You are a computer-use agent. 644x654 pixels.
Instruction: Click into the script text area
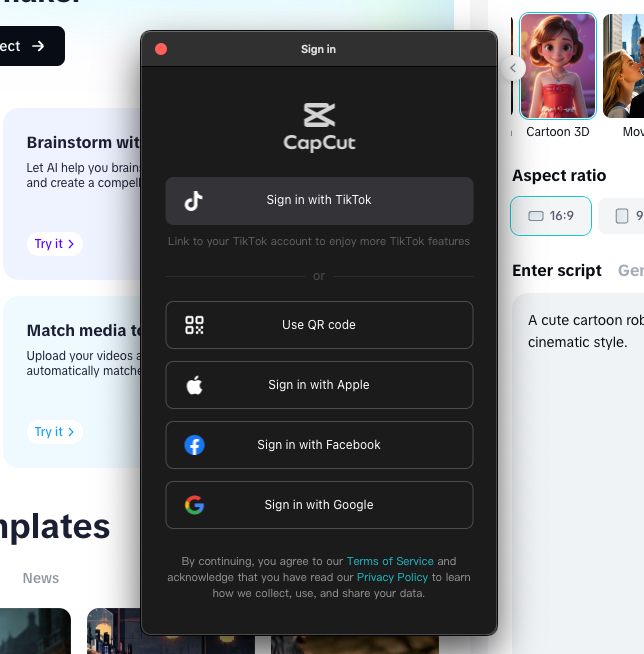coord(580,459)
